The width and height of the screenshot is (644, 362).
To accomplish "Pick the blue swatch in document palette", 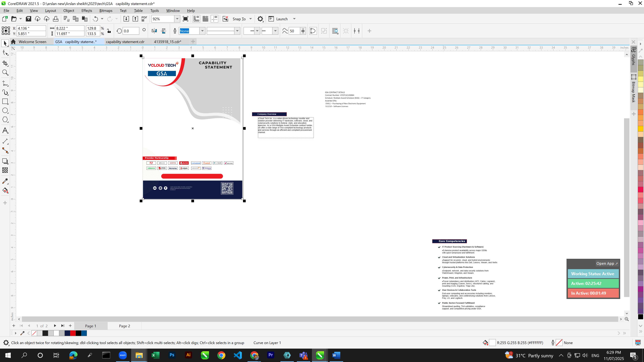I will (84, 333).
